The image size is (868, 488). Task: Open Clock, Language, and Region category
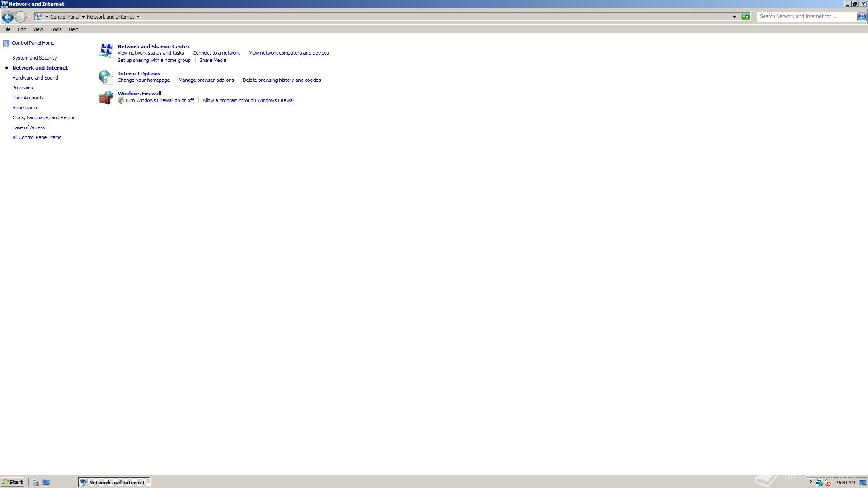[x=44, y=117]
